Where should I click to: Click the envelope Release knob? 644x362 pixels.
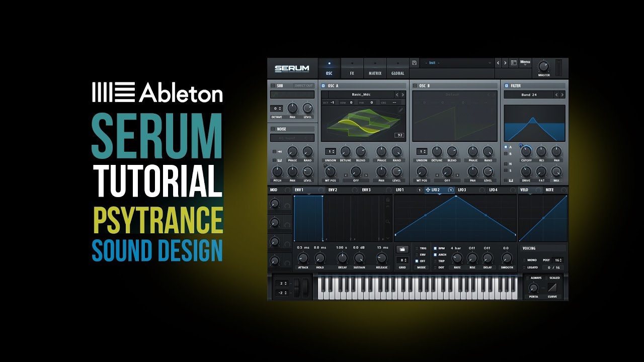pyautogui.click(x=382, y=258)
